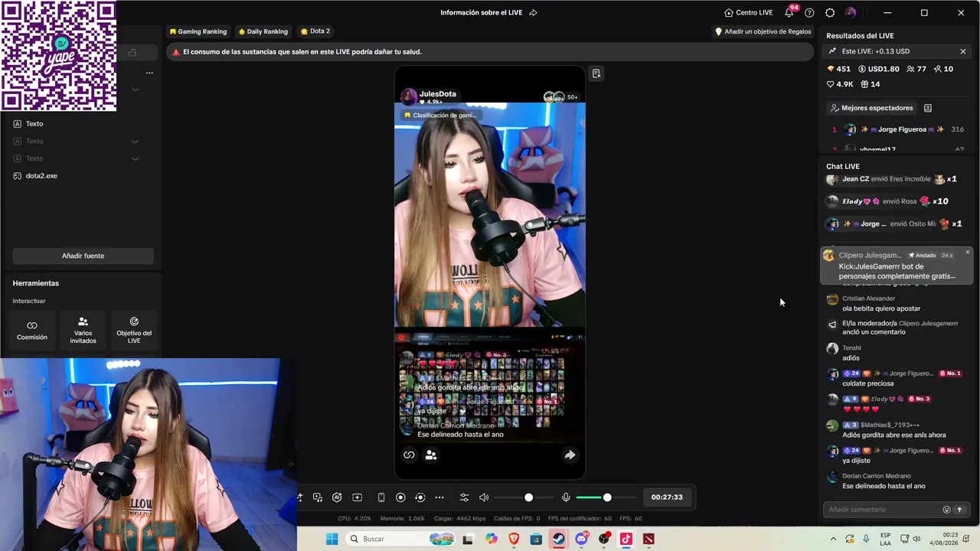The image size is (980, 551).
Task: Show hidden system tray icons chevron
Action: [833, 539]
